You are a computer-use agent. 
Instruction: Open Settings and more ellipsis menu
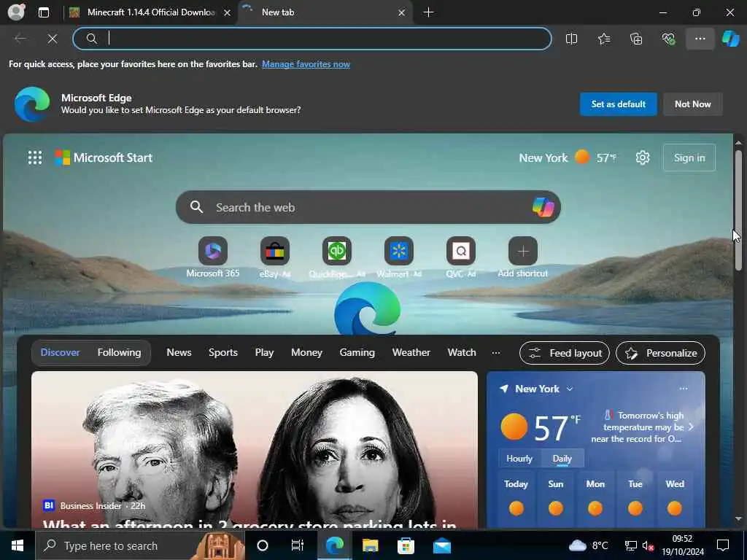[x=700, y=39]
